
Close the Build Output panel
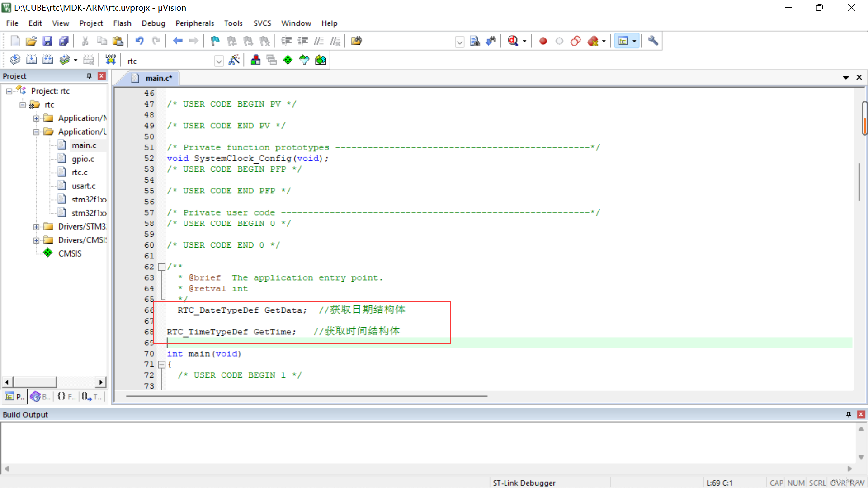tap(861, 414)
